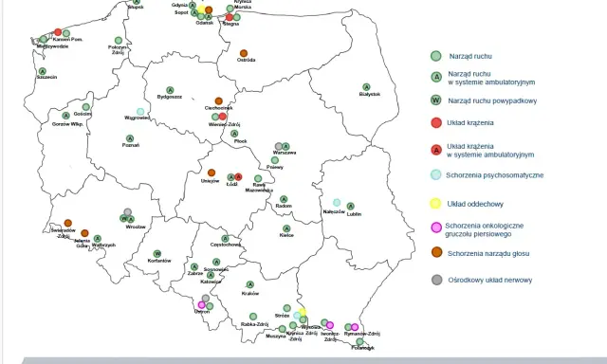This screenshot has height=364, width=607.
Task: Click the green marker above Gościm
Action: tap(86, 107)
